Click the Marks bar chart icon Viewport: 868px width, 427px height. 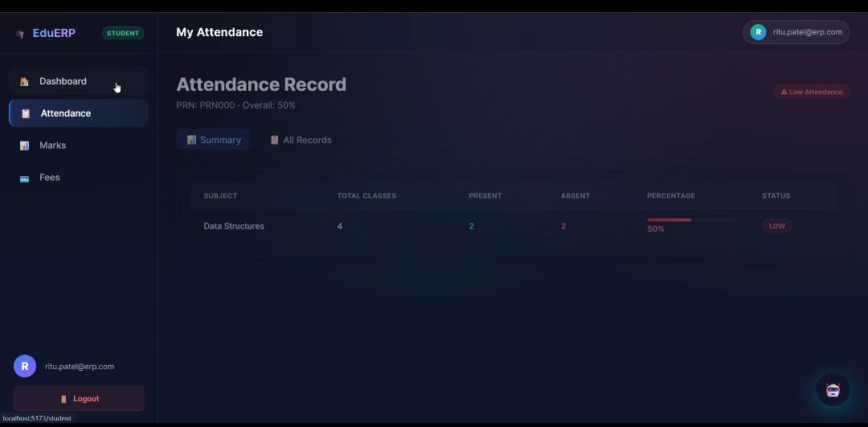point(24,146)
